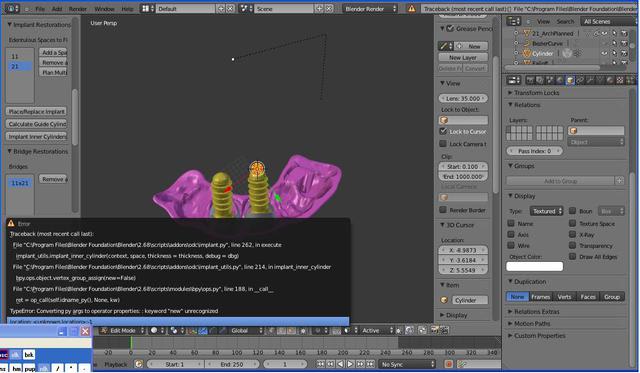Enable the Render Border checkbox
640x373 pixels.
tap(443, 210)
